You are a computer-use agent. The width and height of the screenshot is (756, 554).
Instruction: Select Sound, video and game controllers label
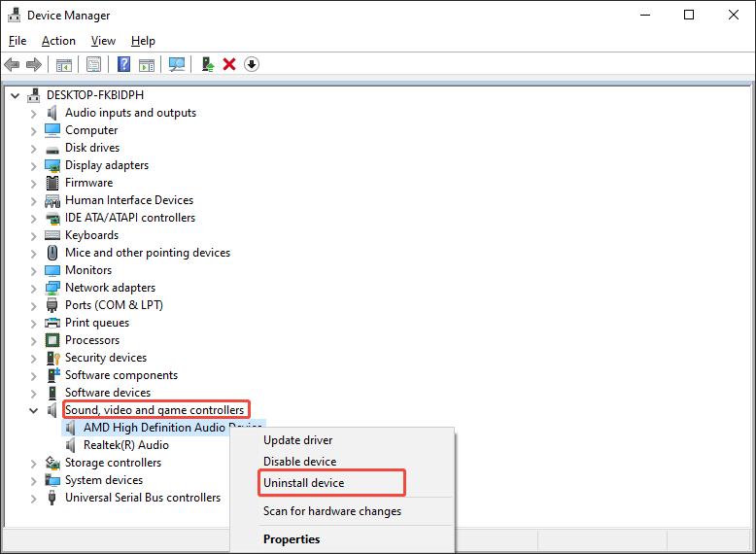pos(155,410)
